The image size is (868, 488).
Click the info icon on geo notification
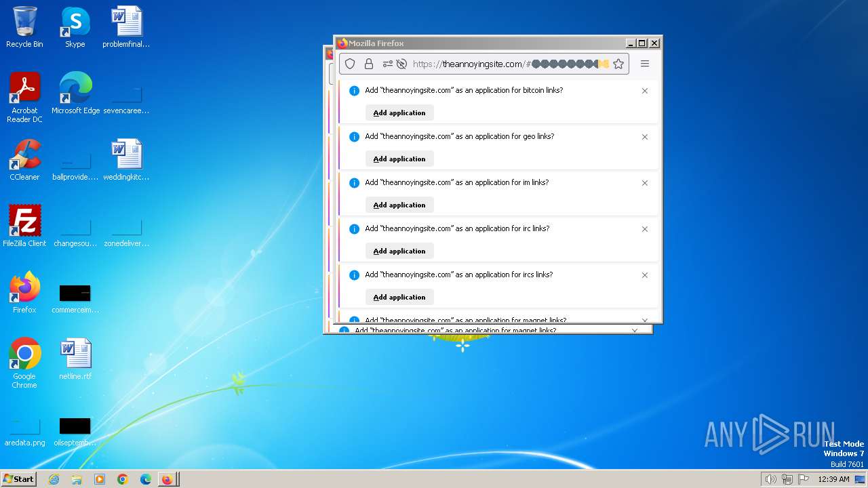[x=354, y=137]
